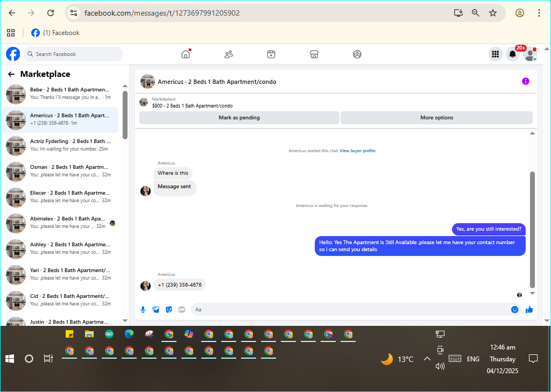Open the Cid conversation
Viewport: 551px width, 392px height.
(x=60, y=301)
